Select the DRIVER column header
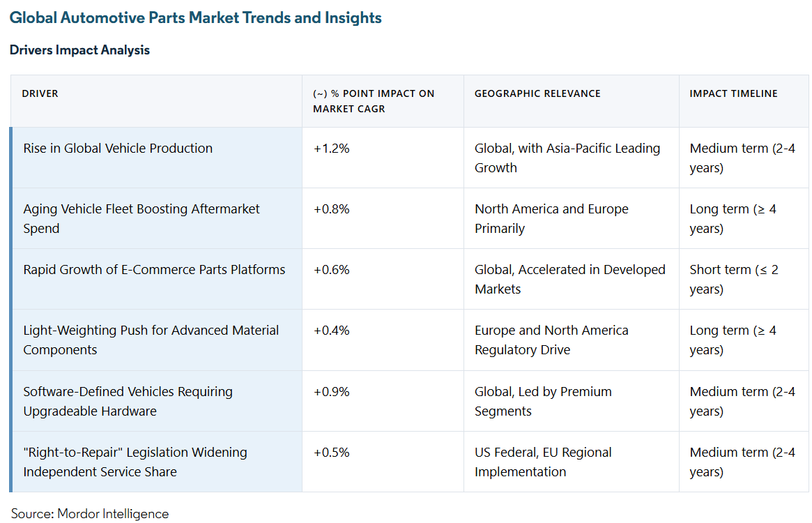The width and height of the screenshot is (812, 523). coord(40,93)
